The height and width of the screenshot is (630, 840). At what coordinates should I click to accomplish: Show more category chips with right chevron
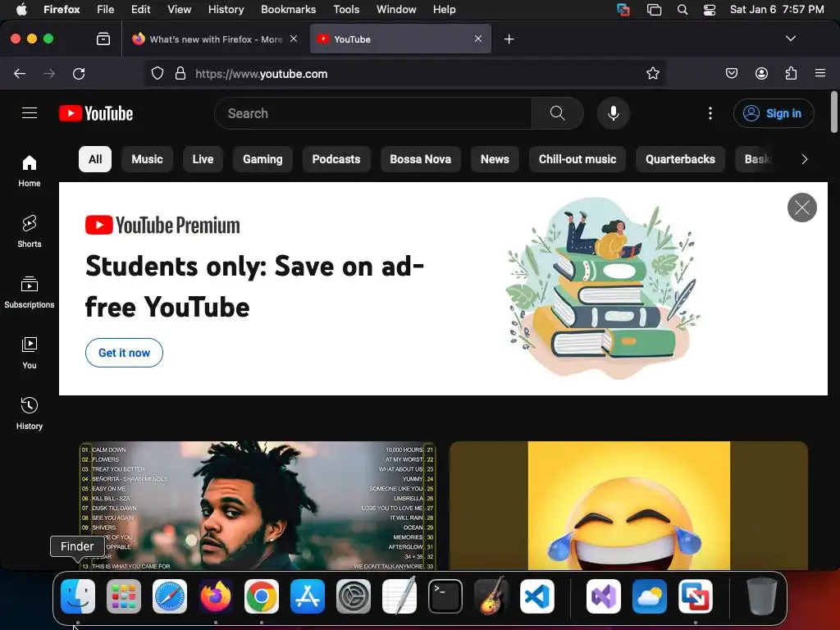tap(804, 159)
